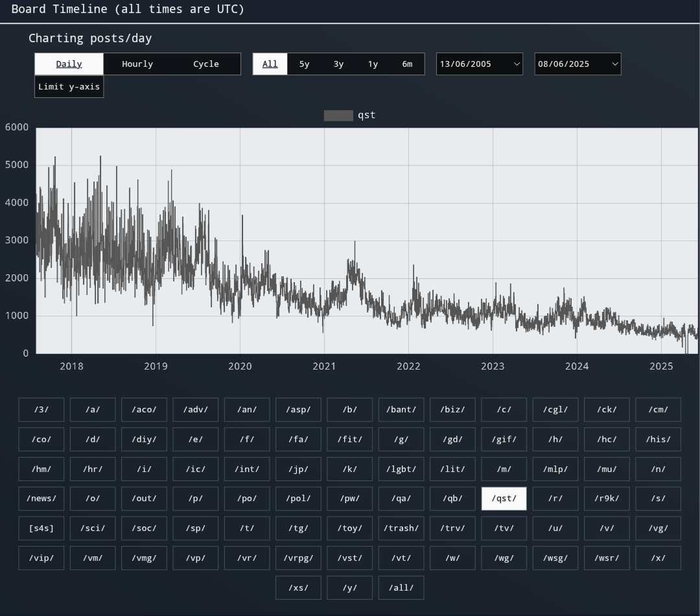Image resolution: width=700 pixels, height=616 pixels.
Task: Select the /adv/ board
Action: click(x=196, y=410)
